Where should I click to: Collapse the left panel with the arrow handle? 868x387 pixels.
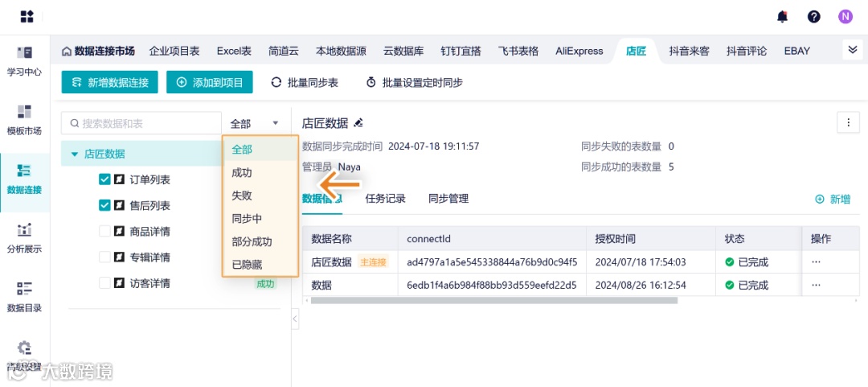(294, 319)
